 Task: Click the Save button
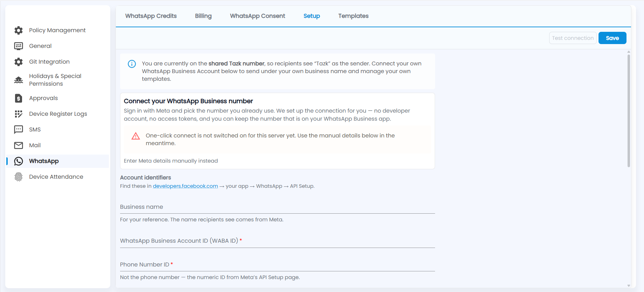point(612,38)
